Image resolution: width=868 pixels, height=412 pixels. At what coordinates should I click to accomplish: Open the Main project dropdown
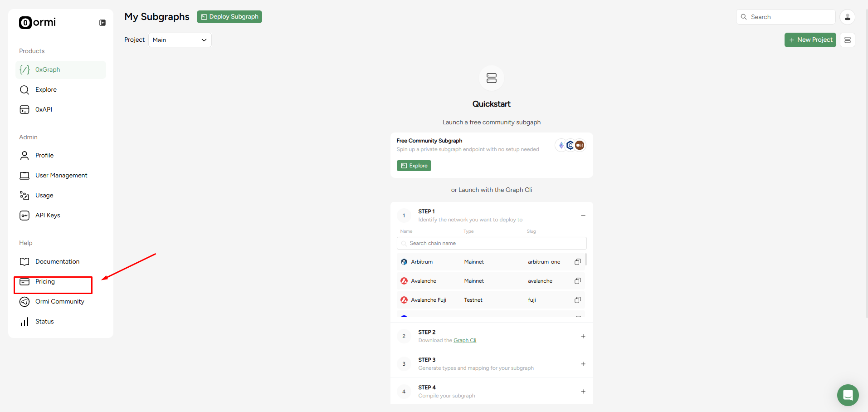pyautogui.click(x=180, y=40)
